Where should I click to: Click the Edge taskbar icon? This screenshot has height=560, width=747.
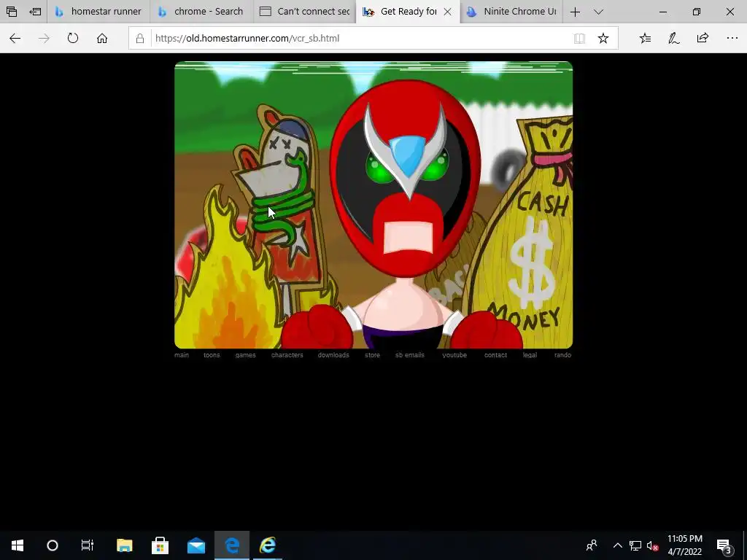[x=232, y=545]
